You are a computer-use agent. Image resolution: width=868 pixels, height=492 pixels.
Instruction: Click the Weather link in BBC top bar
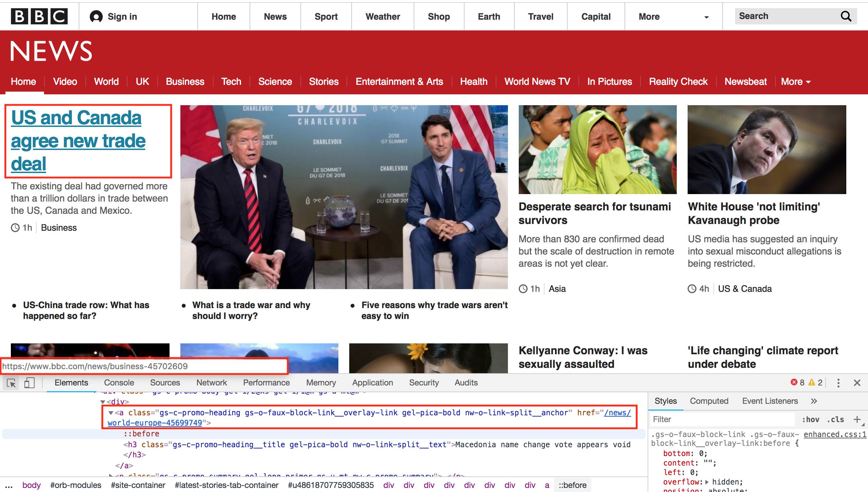point(383,17)
